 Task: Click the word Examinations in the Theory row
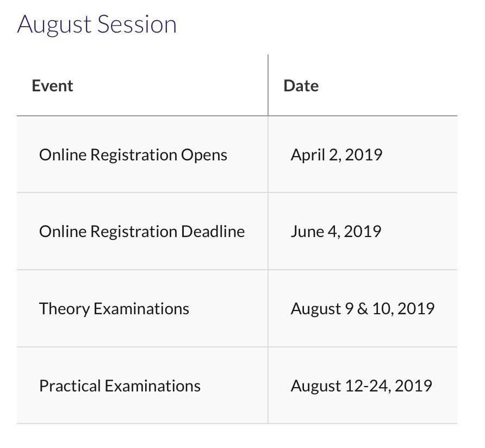[141, 309]
